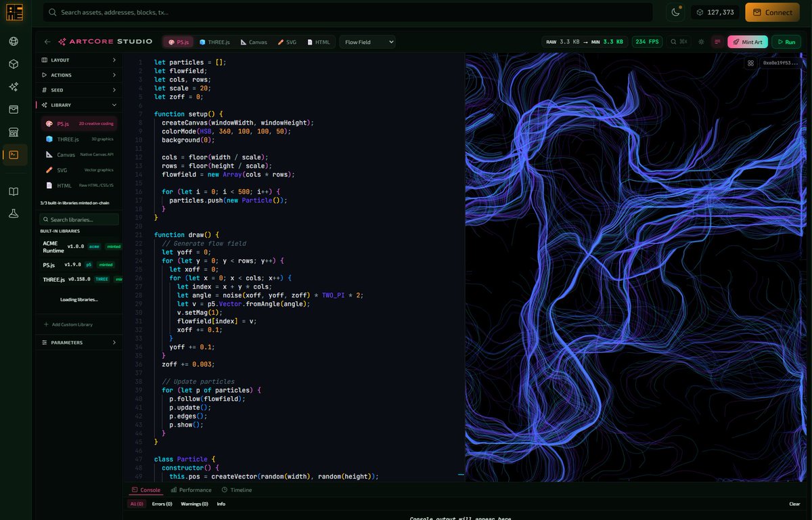This screenshot has height=520, width=812.
Task: Open the sparkles icon in left sidebar
Action: pos(14,87)
